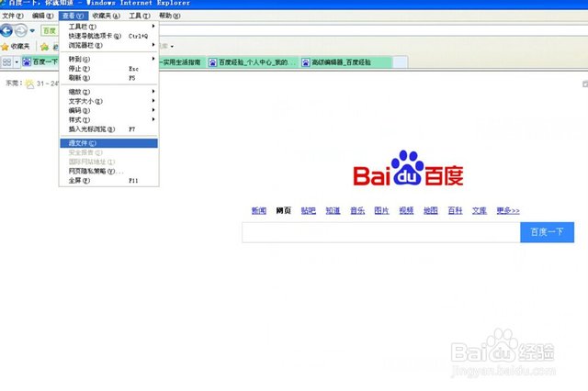Close the open 查看(V) menu

coord(73,16)
